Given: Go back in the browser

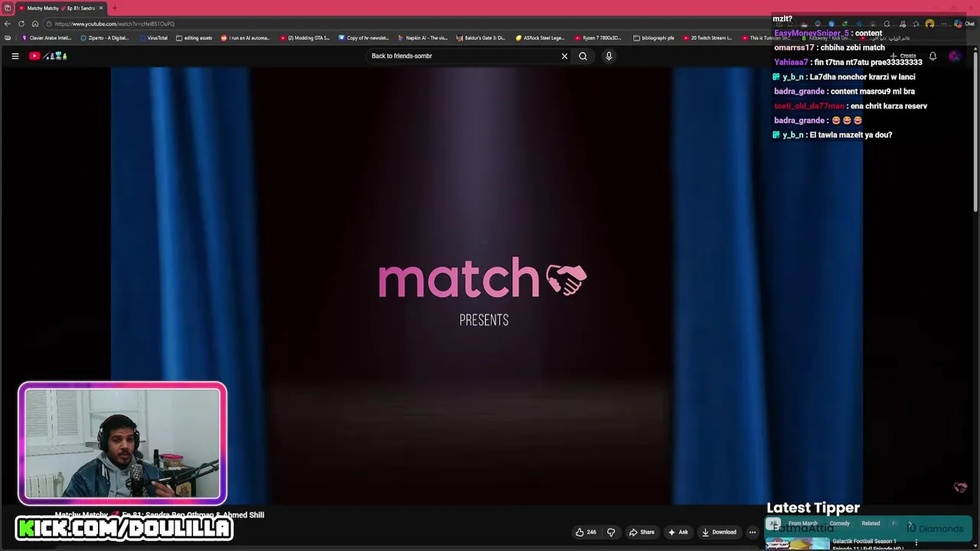Looking at the screenshot, I should tap(8, 24).
